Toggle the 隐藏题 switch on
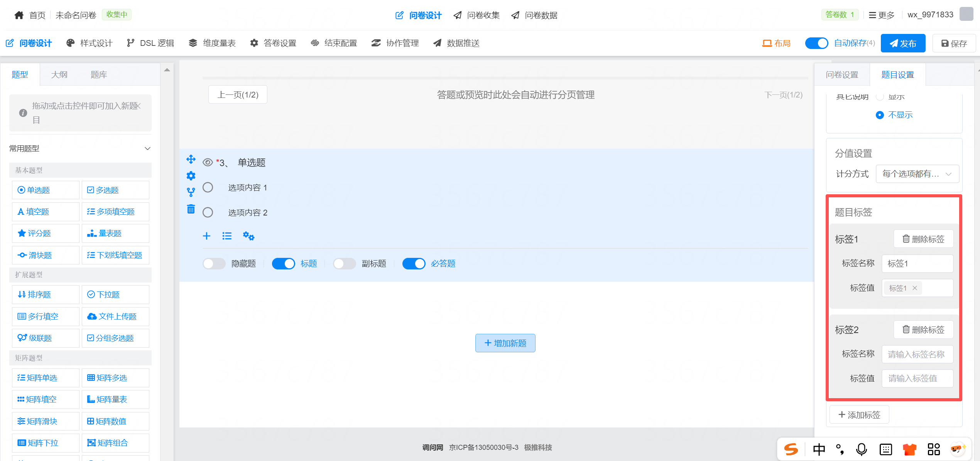Viewport: 980px width, 461px height. coord(214,264)
